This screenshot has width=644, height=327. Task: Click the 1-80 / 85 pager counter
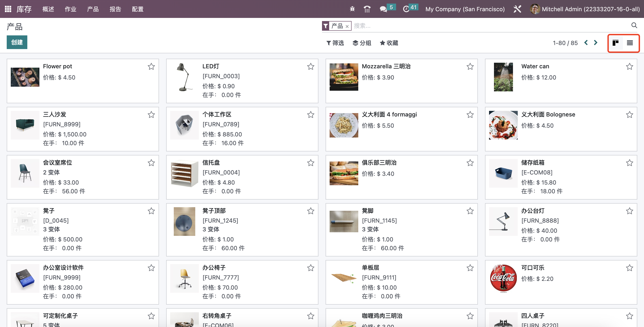(x=565, y=43)
